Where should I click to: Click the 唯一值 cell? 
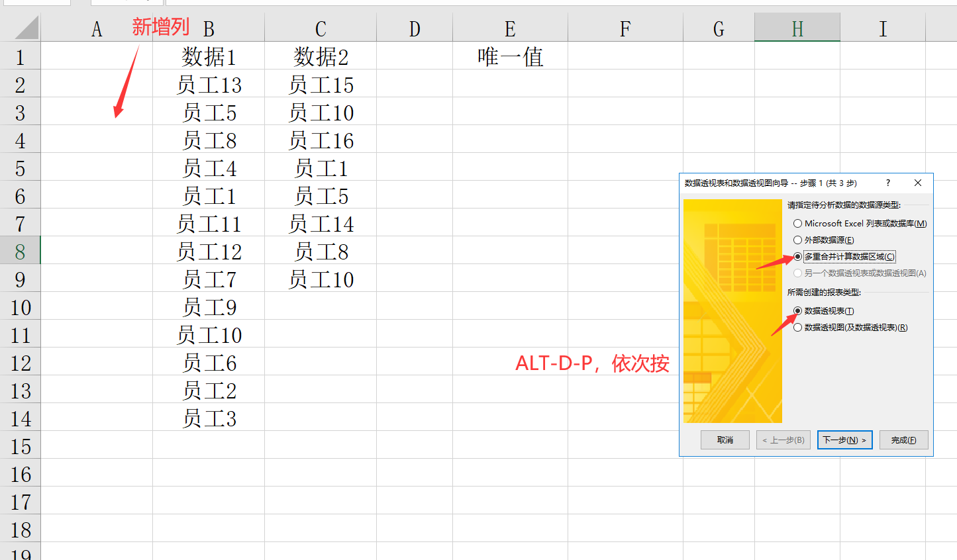click(510, 56)
